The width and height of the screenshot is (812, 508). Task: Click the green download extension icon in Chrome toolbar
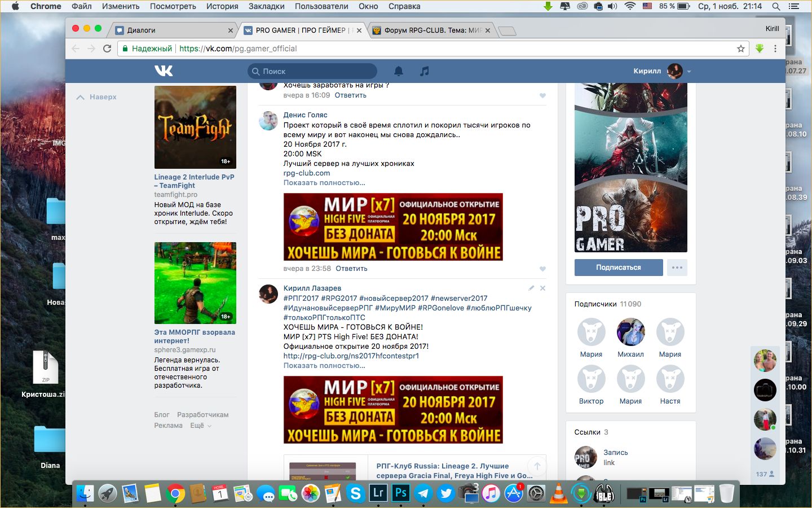click(x=760, y=49)
